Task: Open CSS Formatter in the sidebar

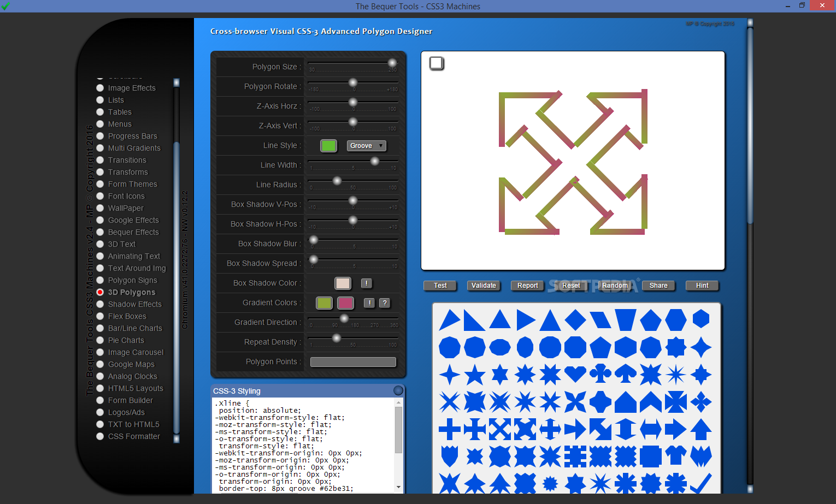Action: point(134,436)
